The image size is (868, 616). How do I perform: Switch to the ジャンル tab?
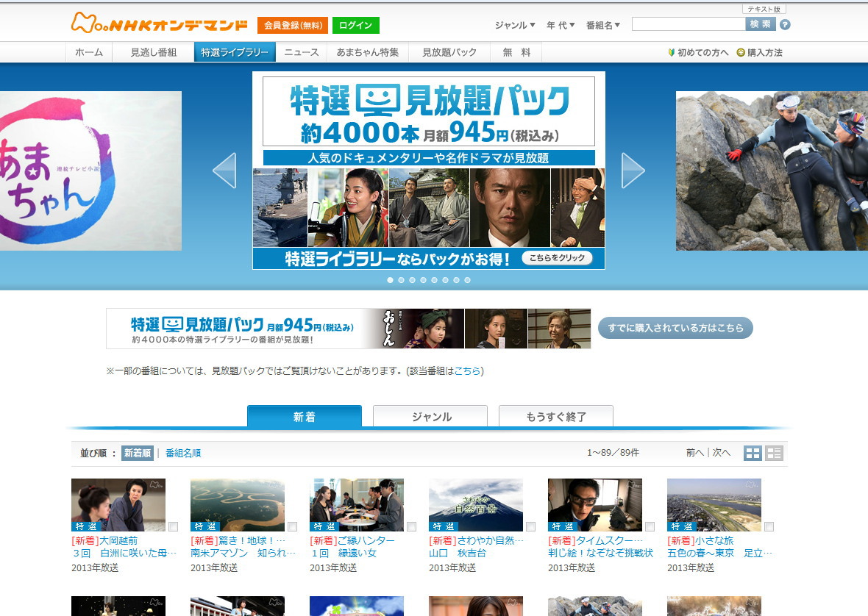coord(430,416)
